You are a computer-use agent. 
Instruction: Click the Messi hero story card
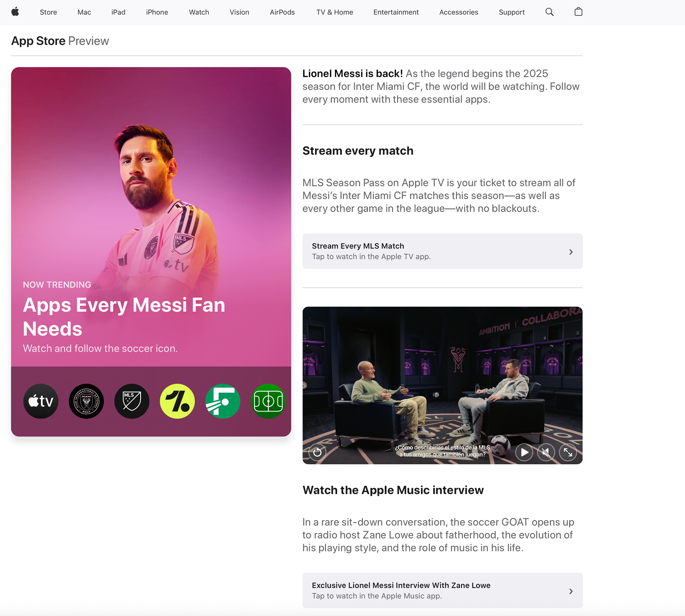pyautogui.click(x=151, y=214)
